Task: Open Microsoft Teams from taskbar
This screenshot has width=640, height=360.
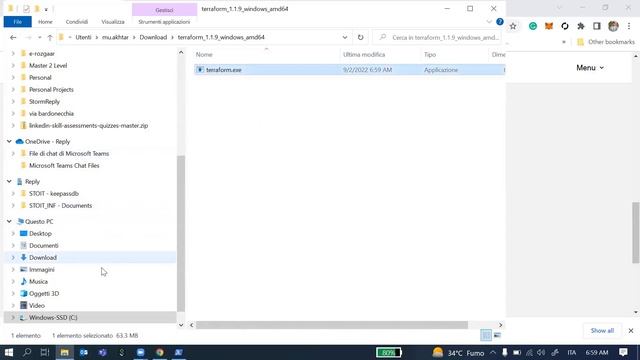Action: 103,352
